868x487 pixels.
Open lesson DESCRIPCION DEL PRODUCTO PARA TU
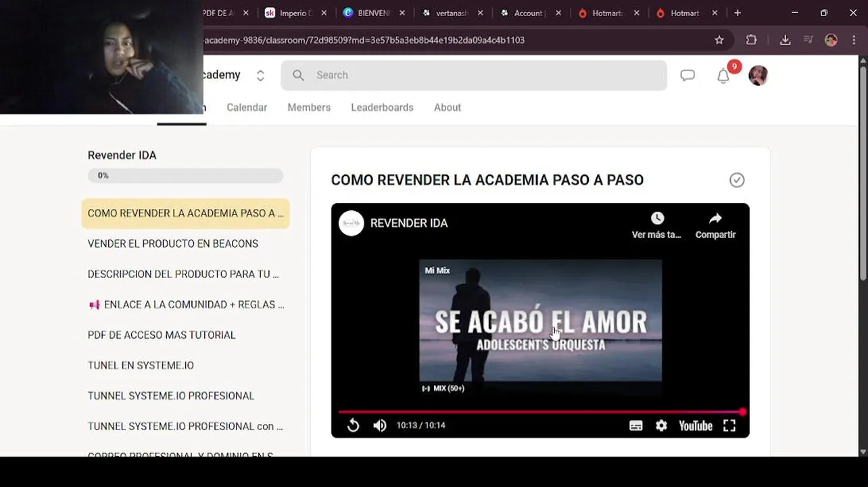tap(185, 274)
